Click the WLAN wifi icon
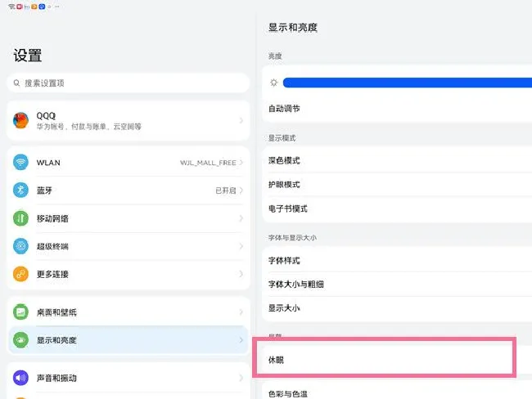Viewport: 532px width, 399px height. pyautogui.click(x=20, y=163)
